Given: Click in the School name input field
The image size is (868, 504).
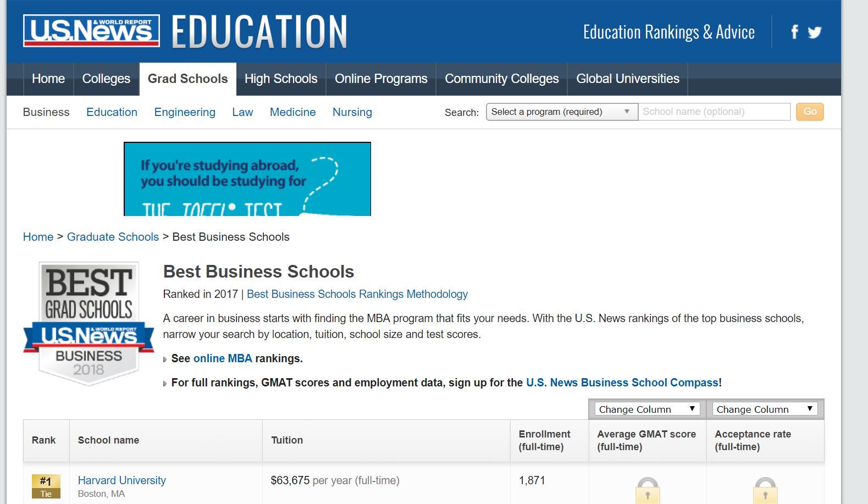Looking at the screenshot, I should pos(714,112).
